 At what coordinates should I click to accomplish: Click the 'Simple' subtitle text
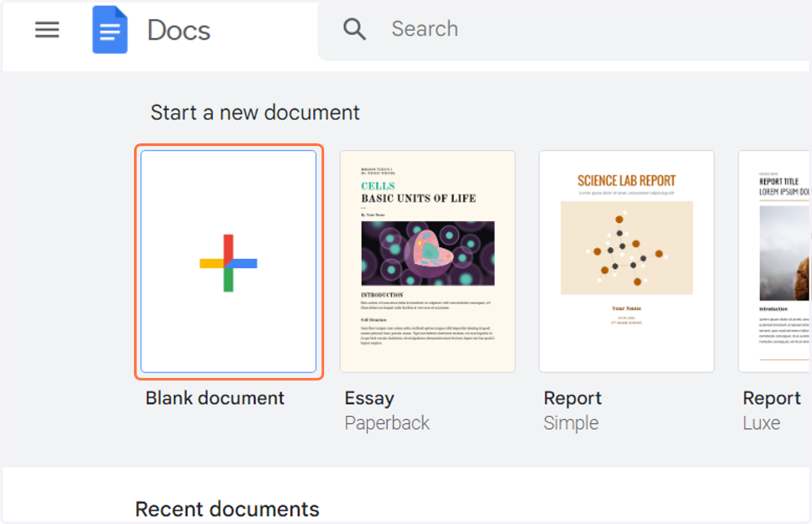[571, 423]
